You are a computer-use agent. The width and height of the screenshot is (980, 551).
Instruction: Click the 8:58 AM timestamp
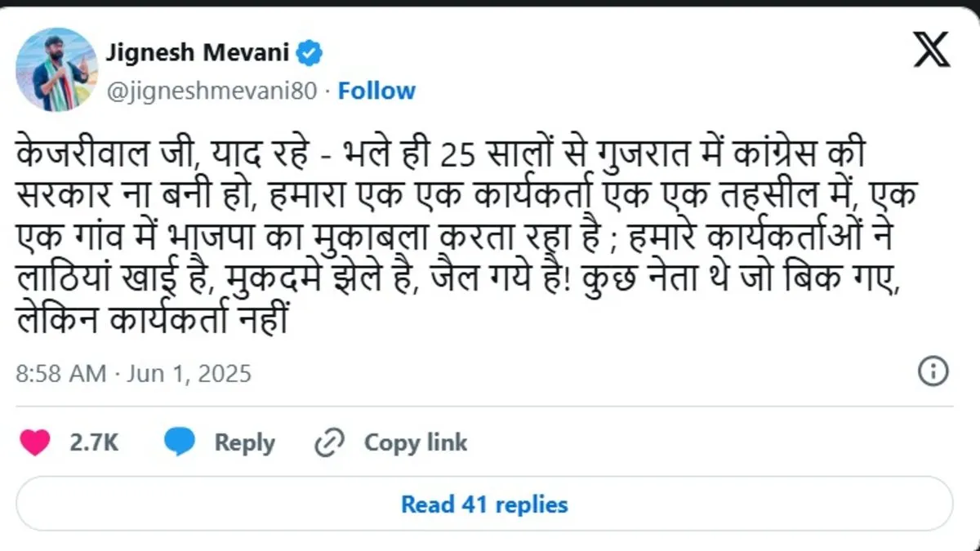pyautogui.click(x=61, y=372)
